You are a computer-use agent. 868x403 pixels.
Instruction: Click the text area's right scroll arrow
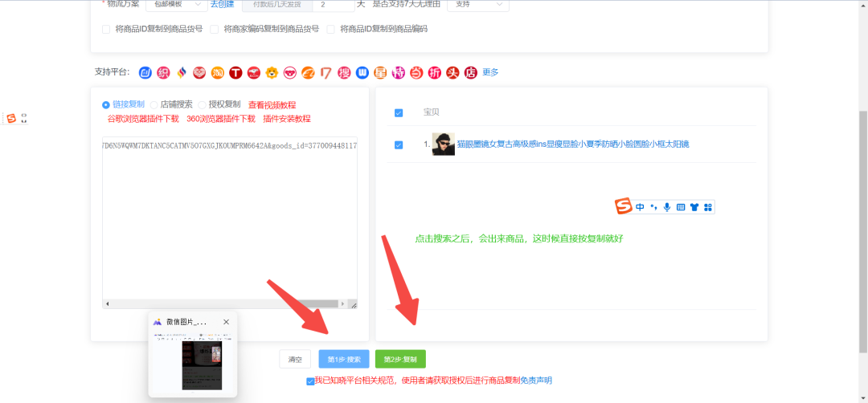[x=342, y=304]
